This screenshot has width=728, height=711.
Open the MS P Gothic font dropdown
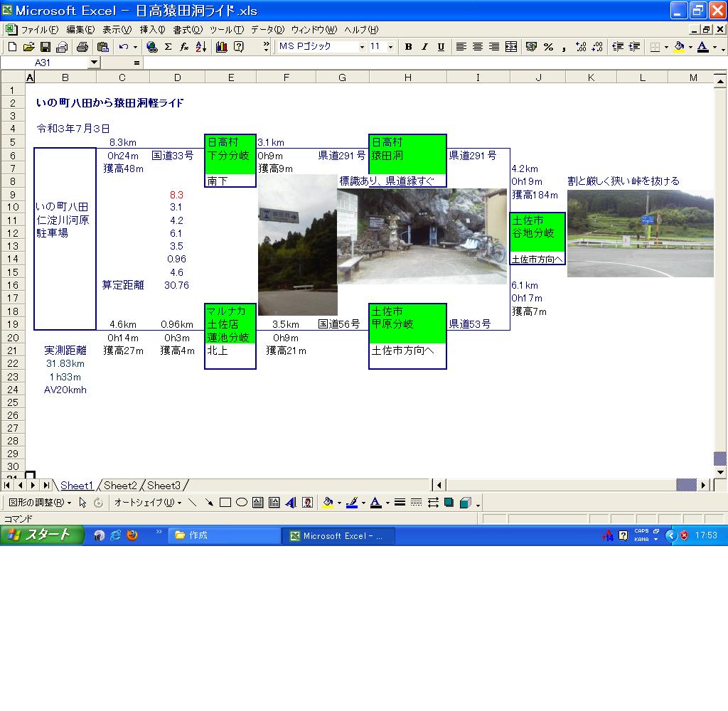[362, 47]
